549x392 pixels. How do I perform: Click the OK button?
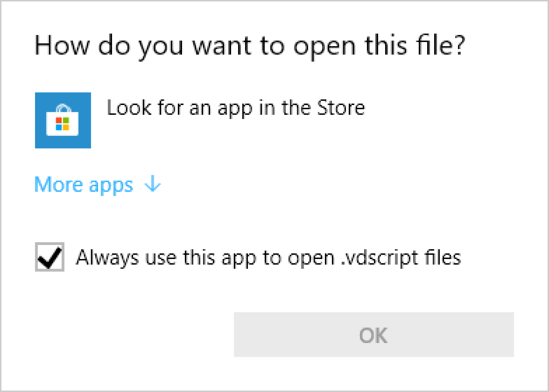tap(373, 335)
